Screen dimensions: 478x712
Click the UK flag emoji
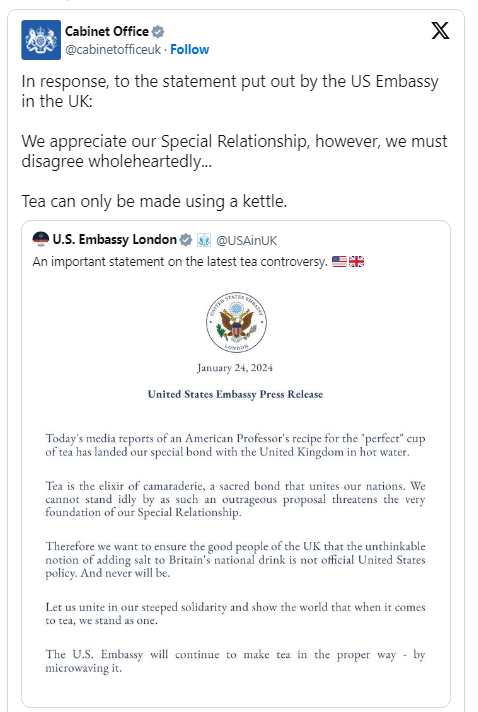[356, 262]
